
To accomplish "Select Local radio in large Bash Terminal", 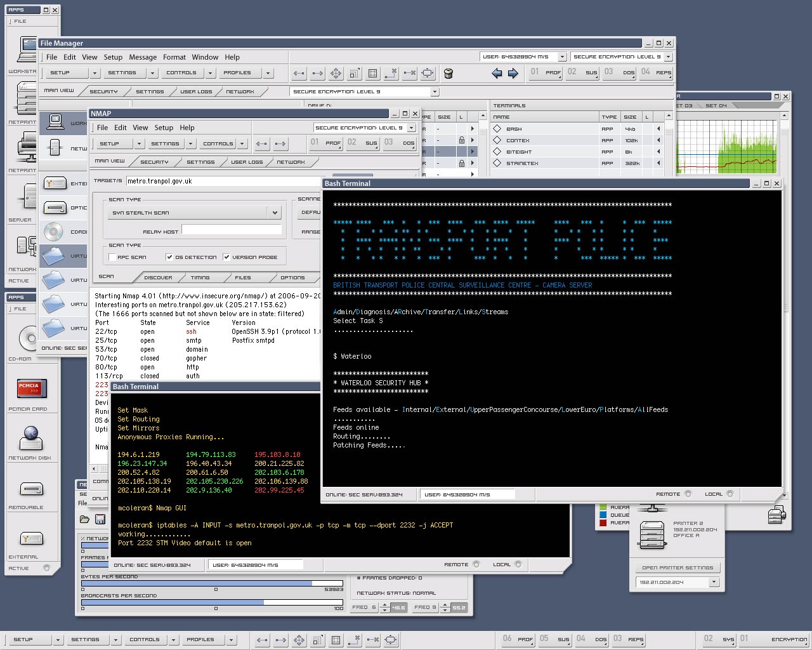I will [x=730, y=494].
